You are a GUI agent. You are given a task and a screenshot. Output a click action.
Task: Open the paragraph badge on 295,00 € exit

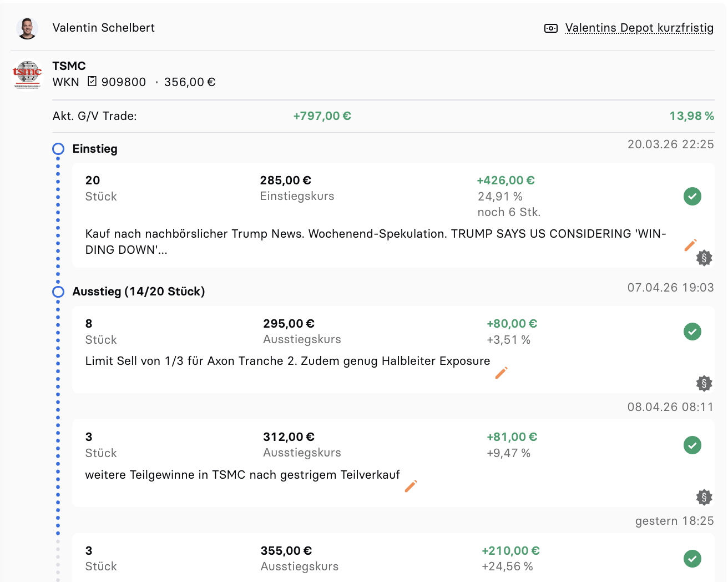[704, 383]
